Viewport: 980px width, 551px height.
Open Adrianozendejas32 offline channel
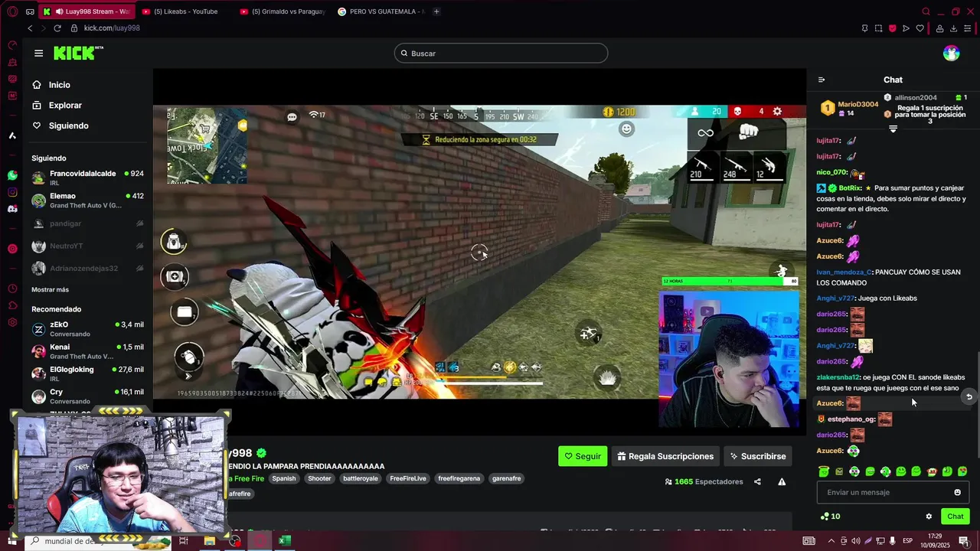[x=87, y=269]
